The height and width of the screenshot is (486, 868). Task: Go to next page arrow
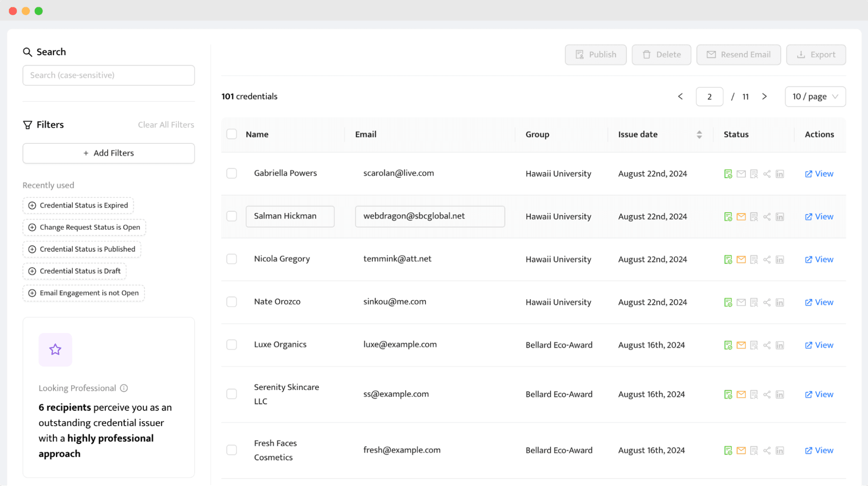764,96
